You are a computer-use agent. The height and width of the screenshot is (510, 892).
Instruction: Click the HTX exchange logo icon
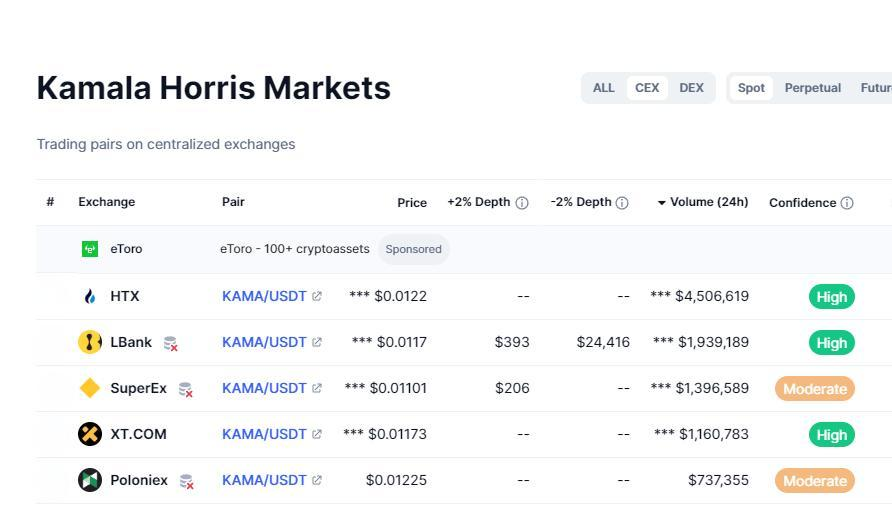[x=90, y=296]
